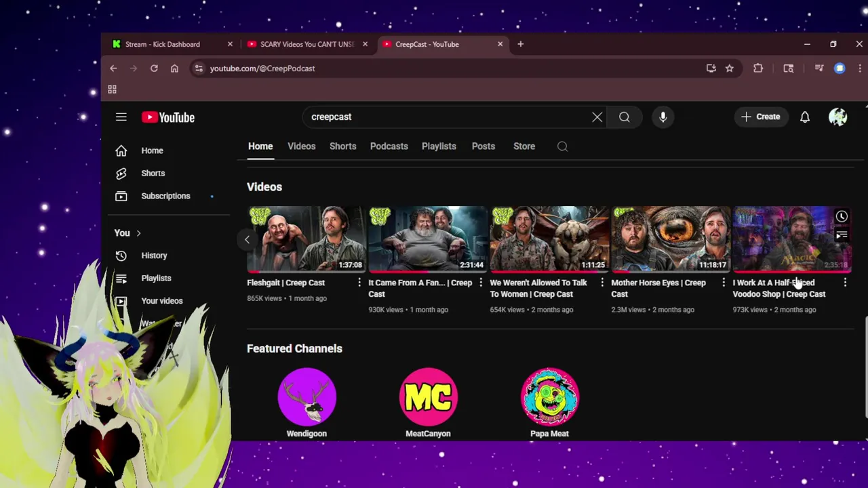This screenshot has width=868, height=488.
Task: Search within the channel using magnifier icon
Action: (x=562, y=146)
